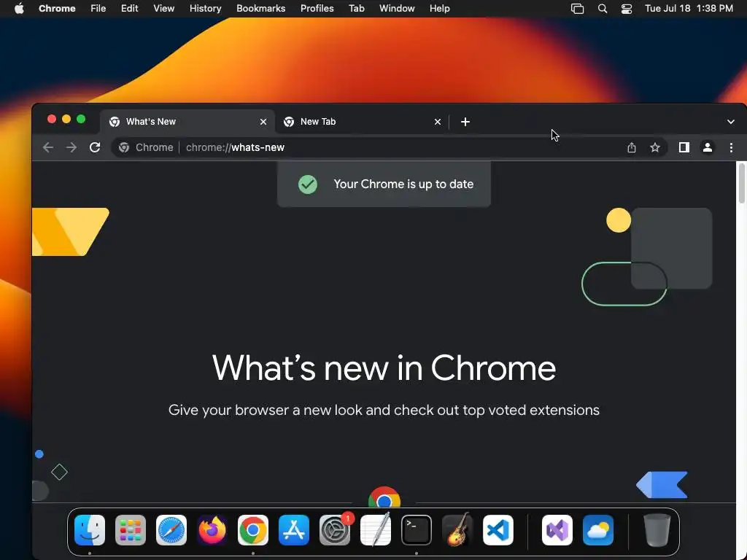The image size is (747, 560).
Task: Open System Settings from the Dock
Action: (335, 530)
